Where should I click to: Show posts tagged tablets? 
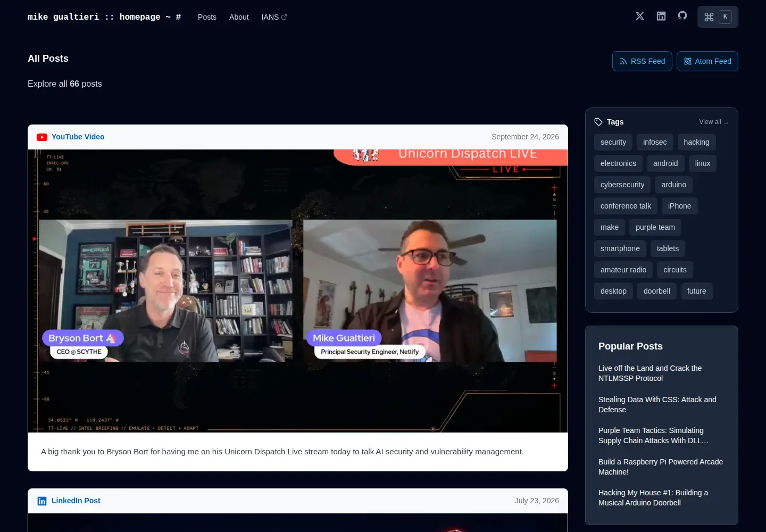668,248
